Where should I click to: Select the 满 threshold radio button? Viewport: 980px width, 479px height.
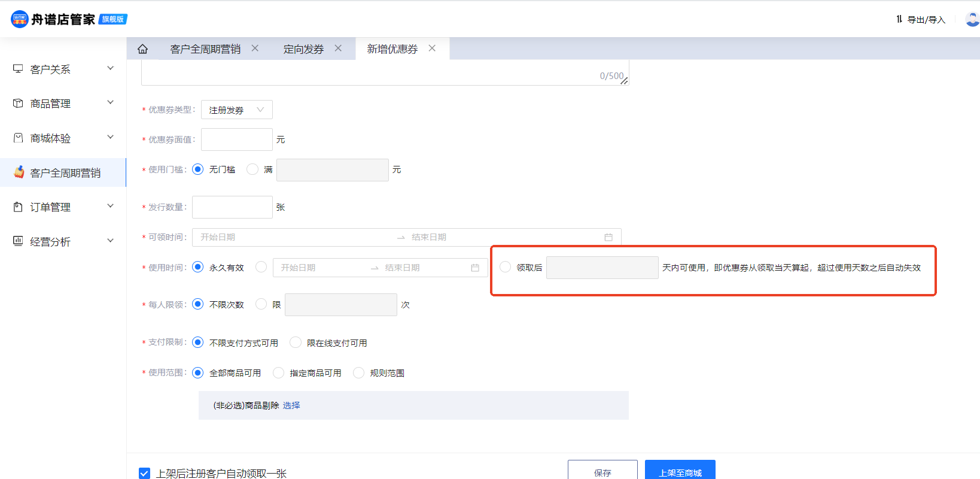click(x=252, y=169)
